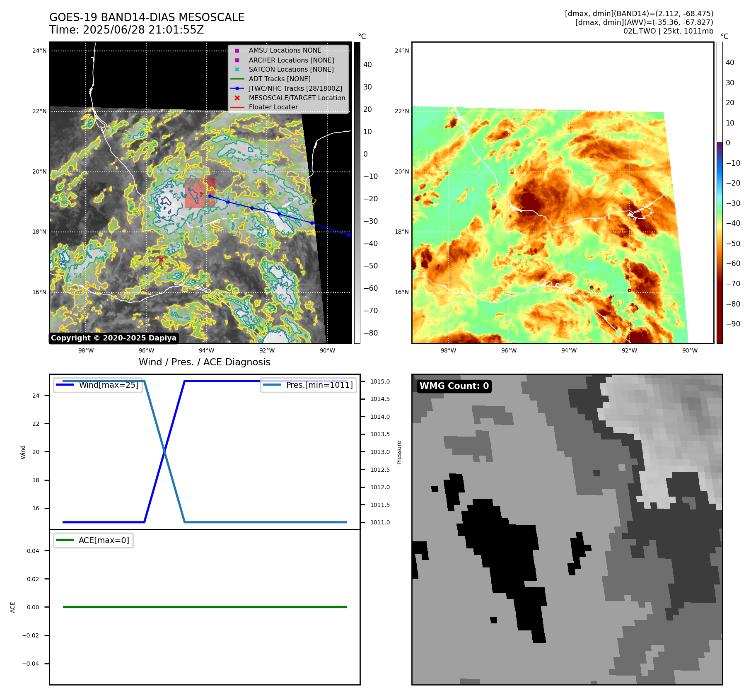Select Floater Locater legend entry
Screen dimensions: 751x700
tap(264, 107)
